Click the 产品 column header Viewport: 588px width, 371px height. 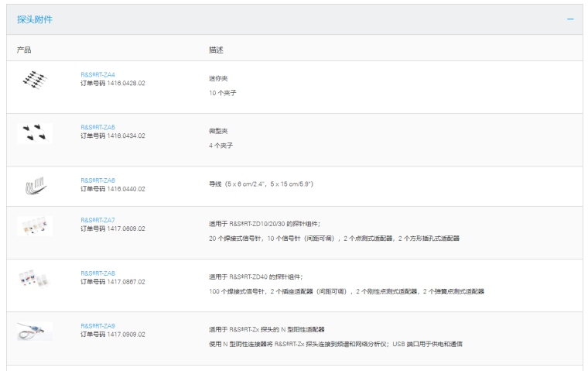point(24,50)
